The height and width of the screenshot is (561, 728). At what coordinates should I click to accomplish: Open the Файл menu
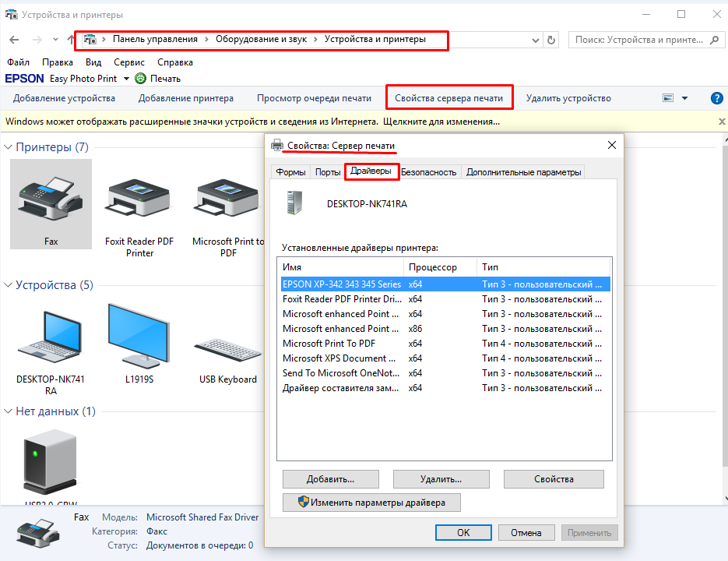point(18,62)
